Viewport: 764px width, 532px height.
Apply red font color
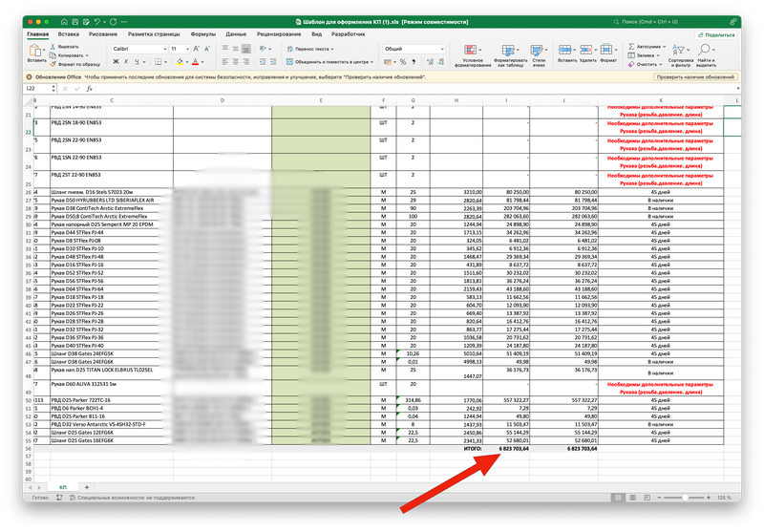tap(196, 62)
